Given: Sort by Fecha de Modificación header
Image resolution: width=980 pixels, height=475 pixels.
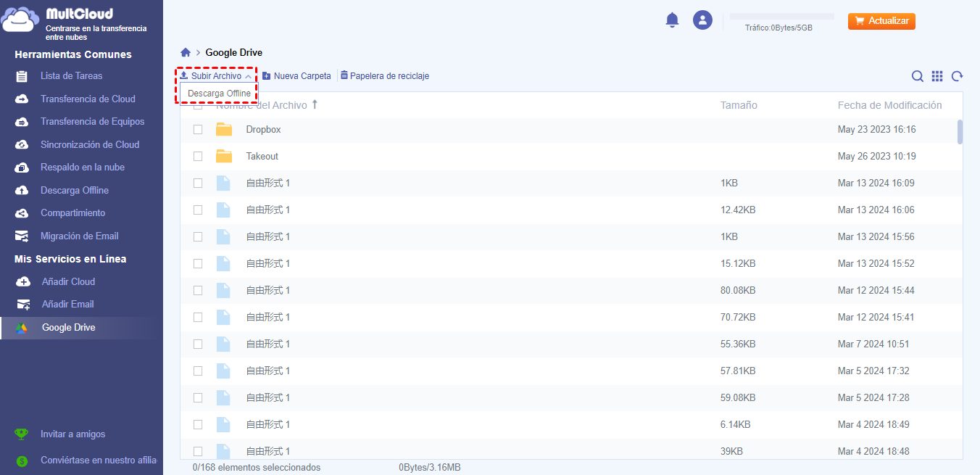Looking at the screenshot, I should pos(889,105).
